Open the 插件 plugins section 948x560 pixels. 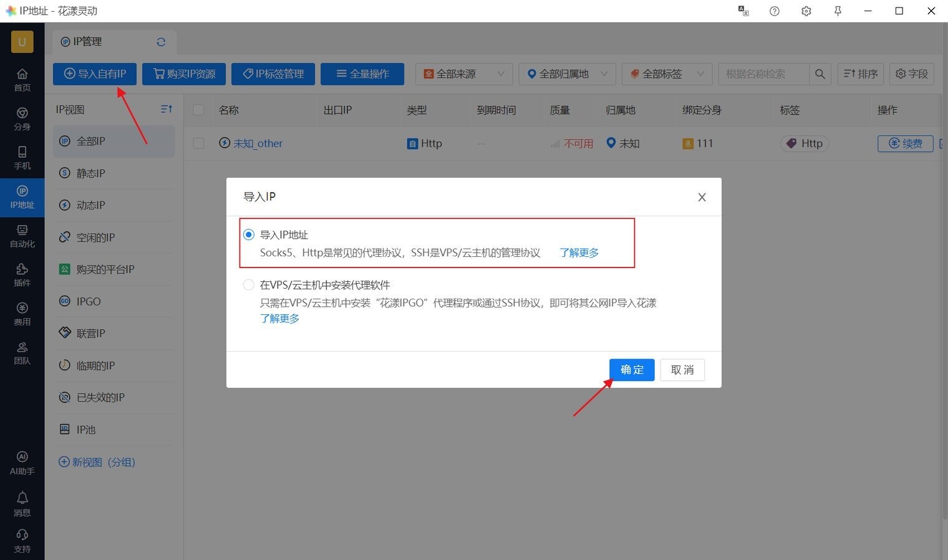point(22,274)
